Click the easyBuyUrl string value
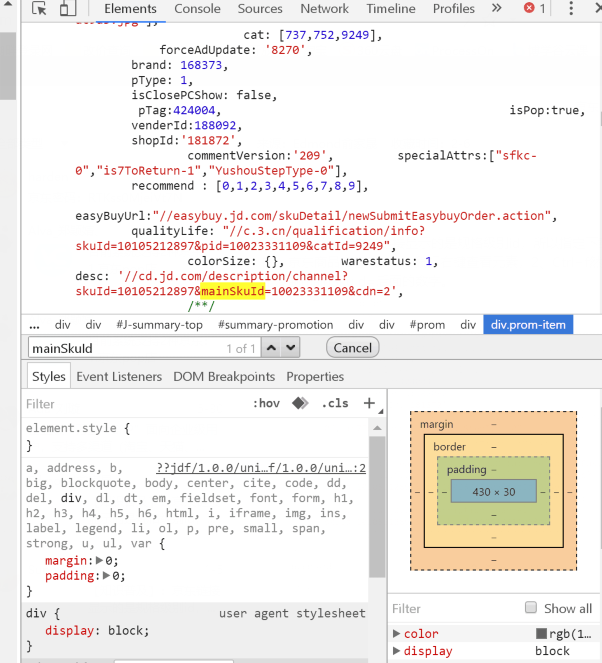This screenshot has height=663, width=602. pyautogui.click(x=351, y=216)
